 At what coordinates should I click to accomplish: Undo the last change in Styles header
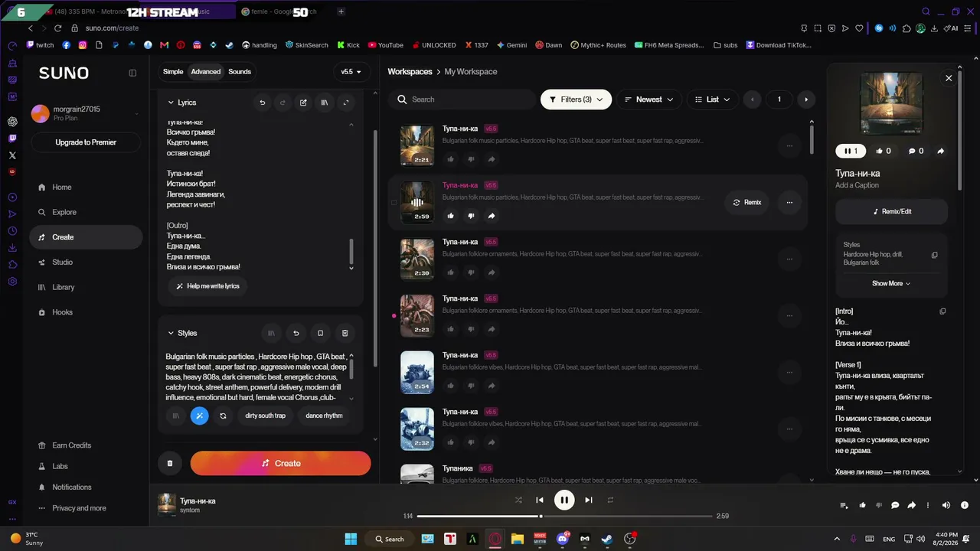click(x=296, y=333)
